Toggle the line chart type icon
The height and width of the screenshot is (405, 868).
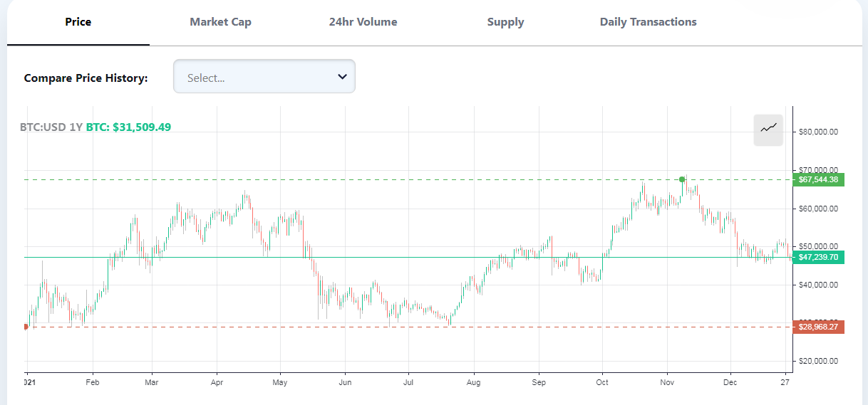click(768, 130)
